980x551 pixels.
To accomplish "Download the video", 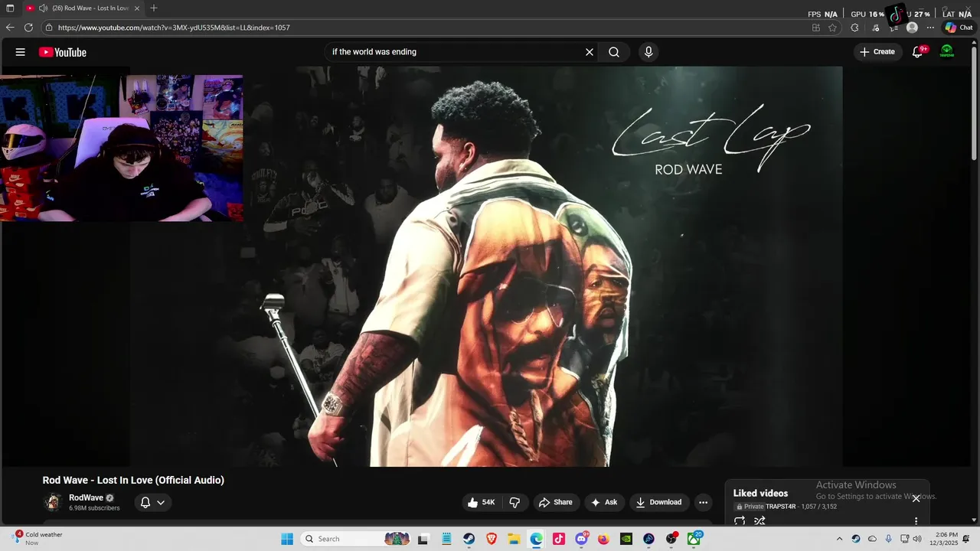I will click(659, 503).
